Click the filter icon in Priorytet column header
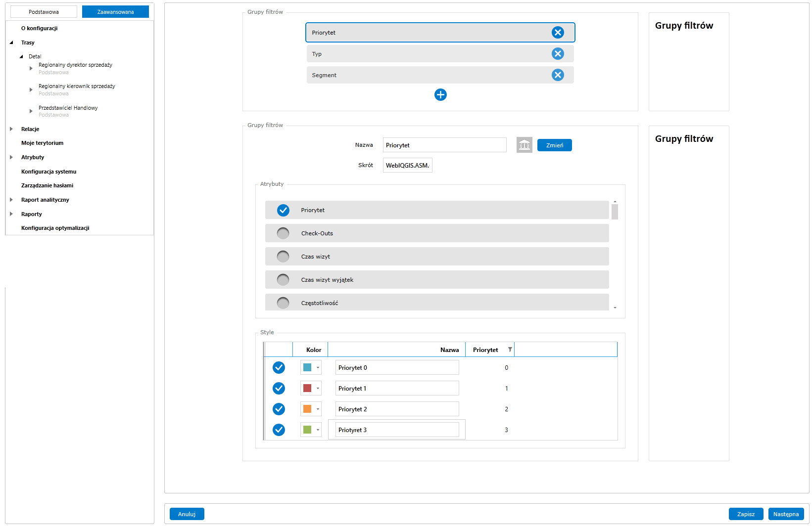812x527 pixels. click(510, 350)
